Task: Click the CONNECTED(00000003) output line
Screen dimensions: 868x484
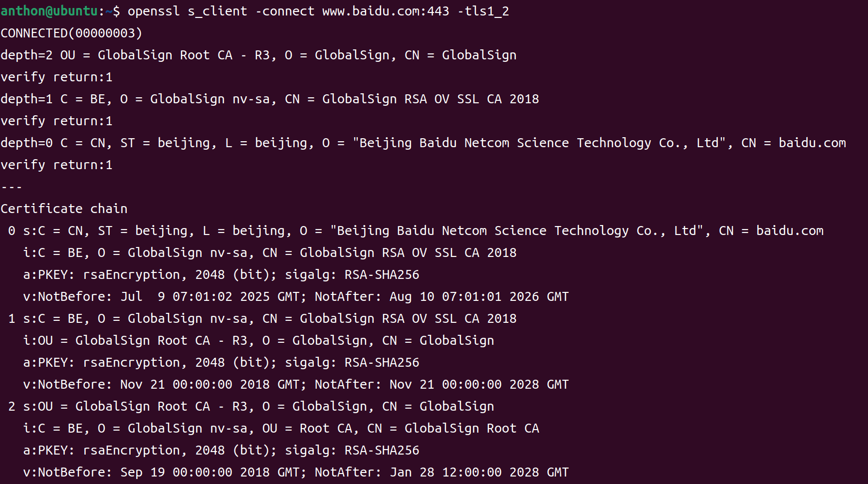Action: pos(71,33)
